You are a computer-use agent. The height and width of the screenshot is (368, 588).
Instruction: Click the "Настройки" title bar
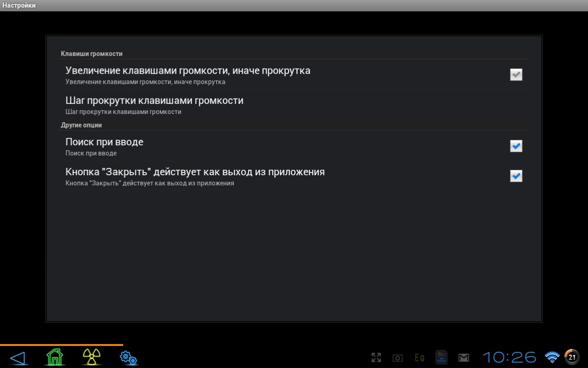coord(19,6)
